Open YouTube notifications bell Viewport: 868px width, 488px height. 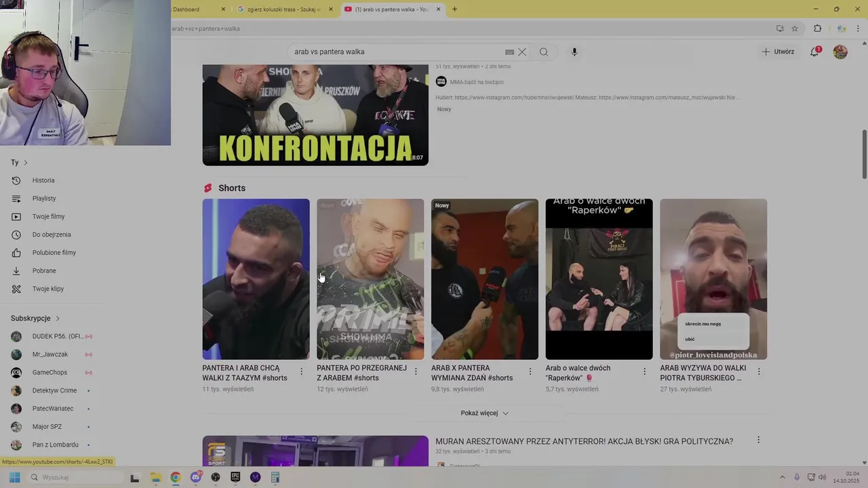point(815,52)
